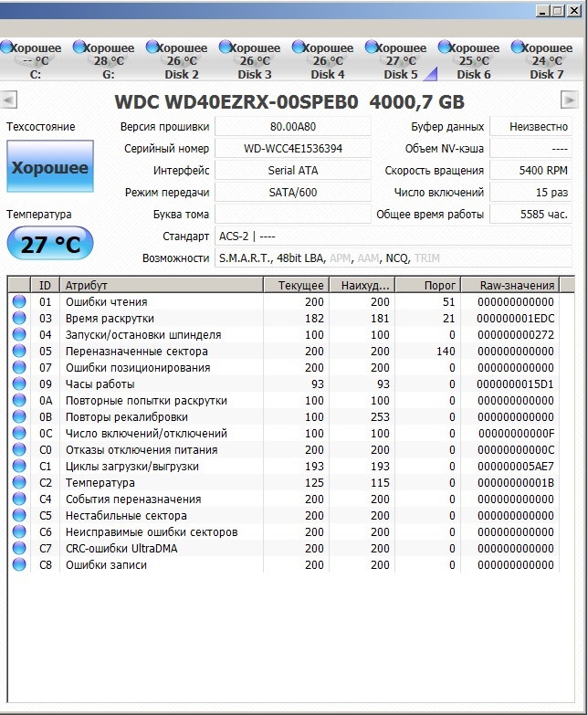The width and height of the screenshot is (588, 715).
Task: Click the Версия прошивки value field
Action: click(292, 127)
